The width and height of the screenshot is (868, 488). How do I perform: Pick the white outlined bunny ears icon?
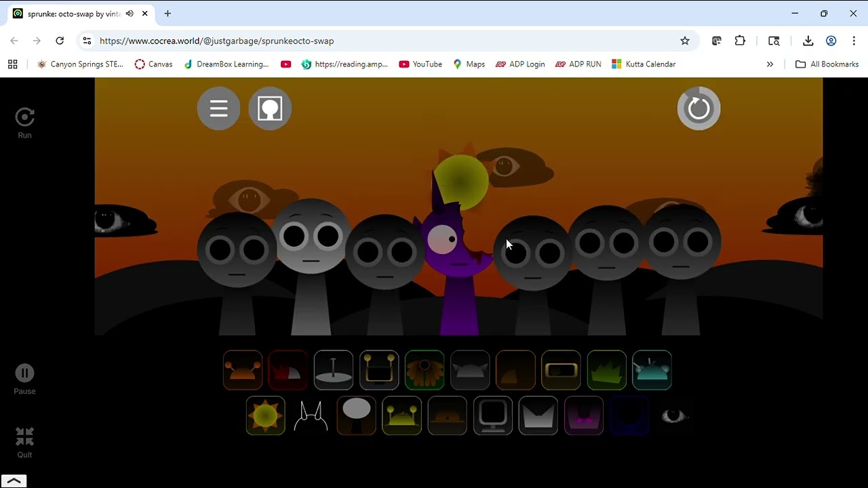[x=311, y=415]
